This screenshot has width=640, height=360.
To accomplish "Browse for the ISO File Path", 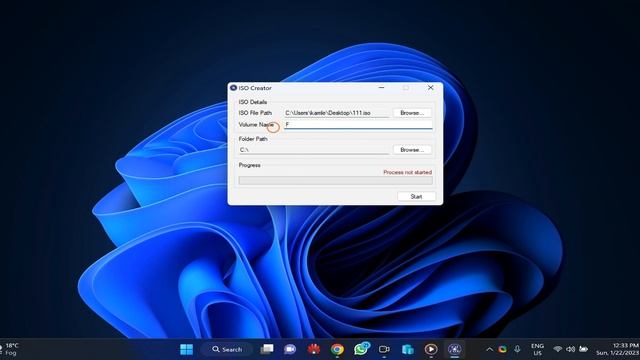I will [x=412, y=113].
